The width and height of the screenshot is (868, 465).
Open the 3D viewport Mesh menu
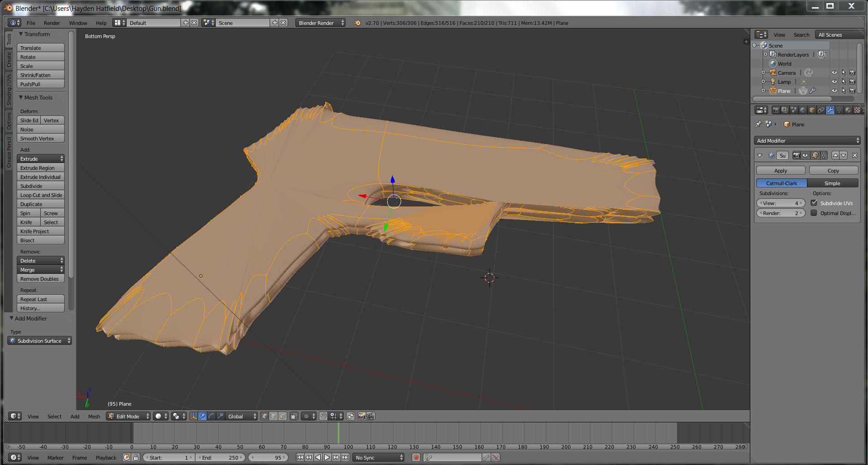point(94,416)
